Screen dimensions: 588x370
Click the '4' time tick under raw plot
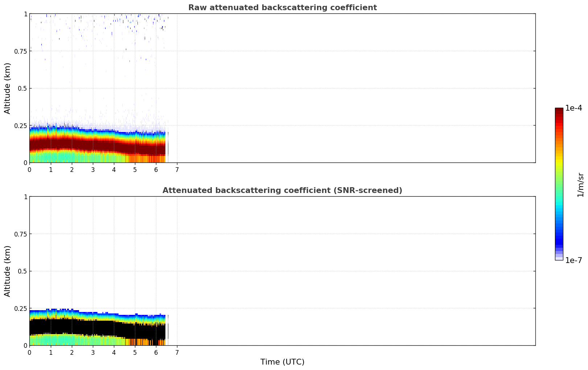tap(114, 169)
